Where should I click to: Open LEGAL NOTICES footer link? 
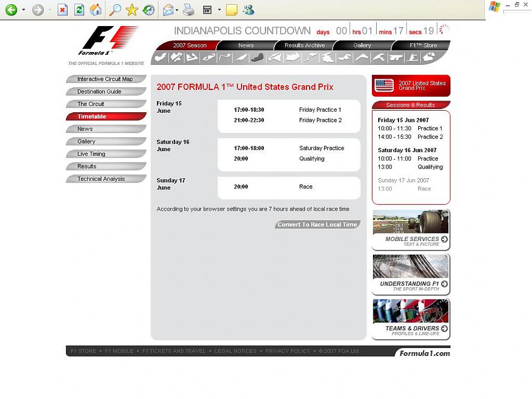click(x=236, y=351)
